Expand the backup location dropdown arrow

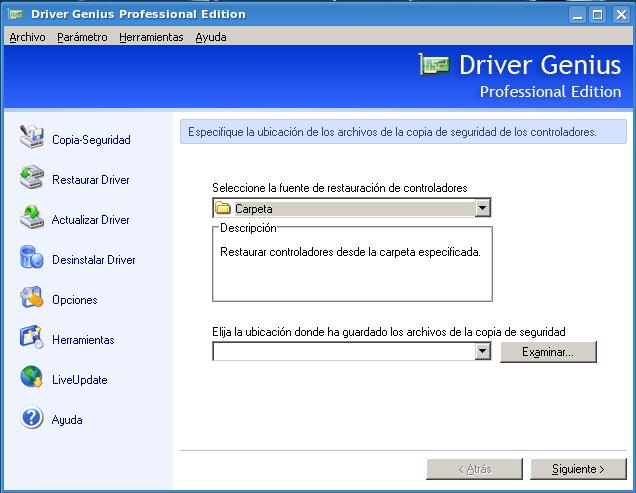tap(482, 351)
